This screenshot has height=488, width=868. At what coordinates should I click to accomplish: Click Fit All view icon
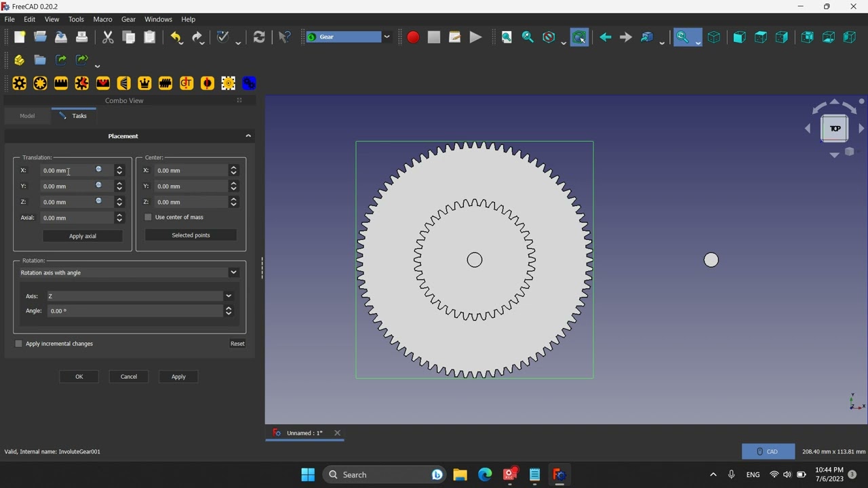[x=507, y=37]
